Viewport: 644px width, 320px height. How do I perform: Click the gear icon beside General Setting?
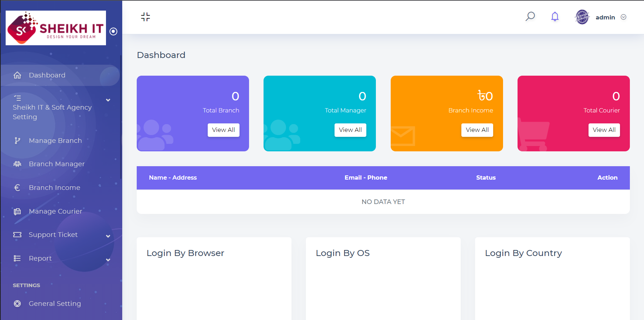[17, 304]
